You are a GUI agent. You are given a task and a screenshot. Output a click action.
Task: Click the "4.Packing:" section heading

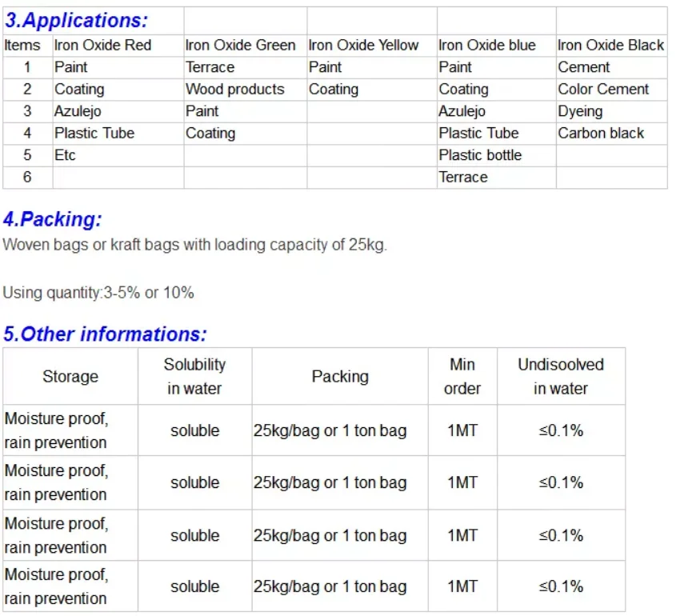pos(53,218)
